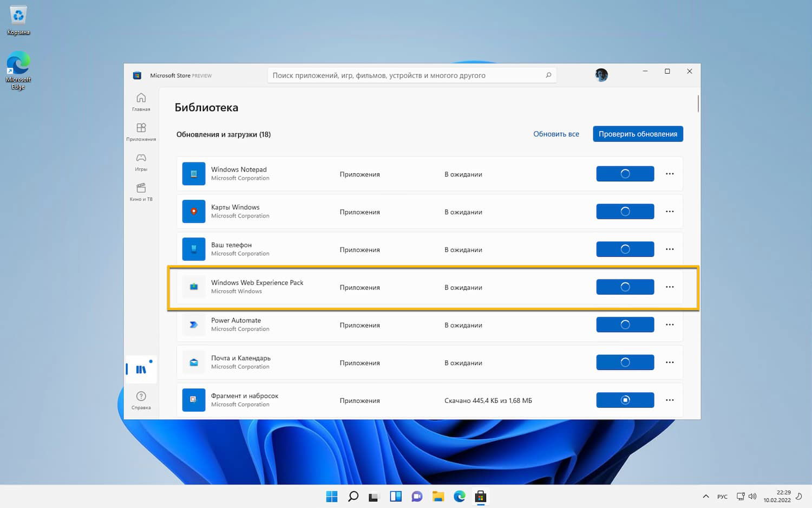Click the Карты Windows app icon
This screenshot has height=508, width=812.
(x=194, y=211)
